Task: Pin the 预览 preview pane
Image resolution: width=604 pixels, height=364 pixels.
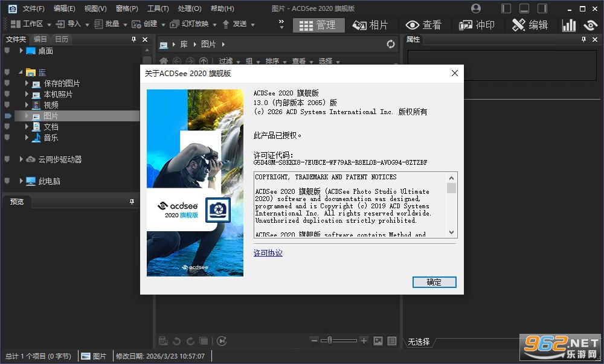Action: tap(132, 202)
